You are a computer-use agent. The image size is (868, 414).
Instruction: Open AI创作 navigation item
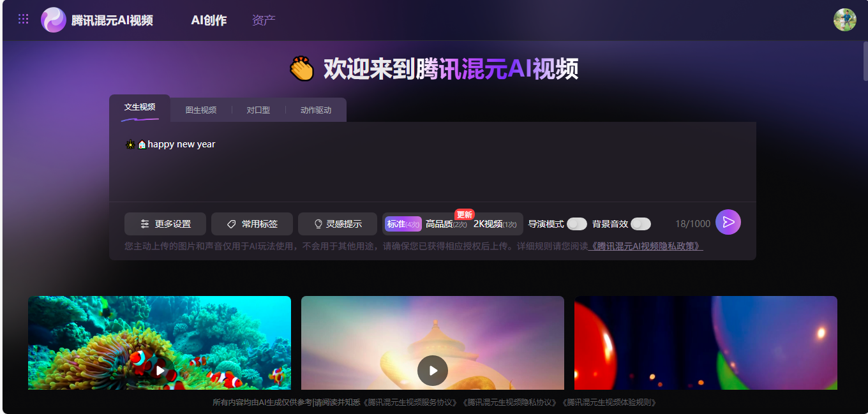point(209,20)
